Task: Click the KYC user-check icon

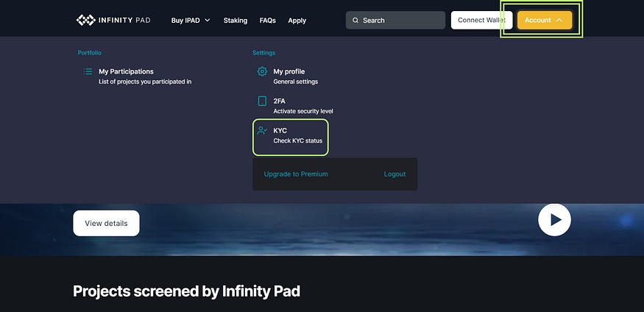Action: tap(262, 131)
